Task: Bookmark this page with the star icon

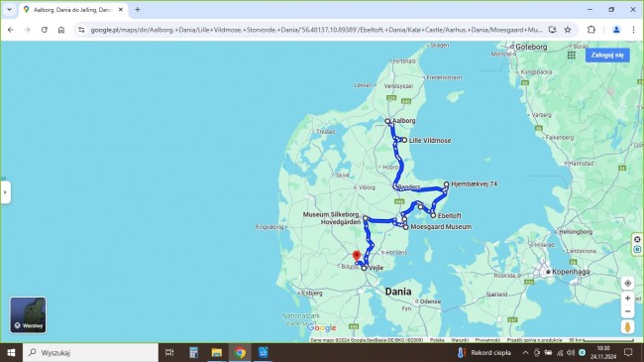Action: [568, 30]
